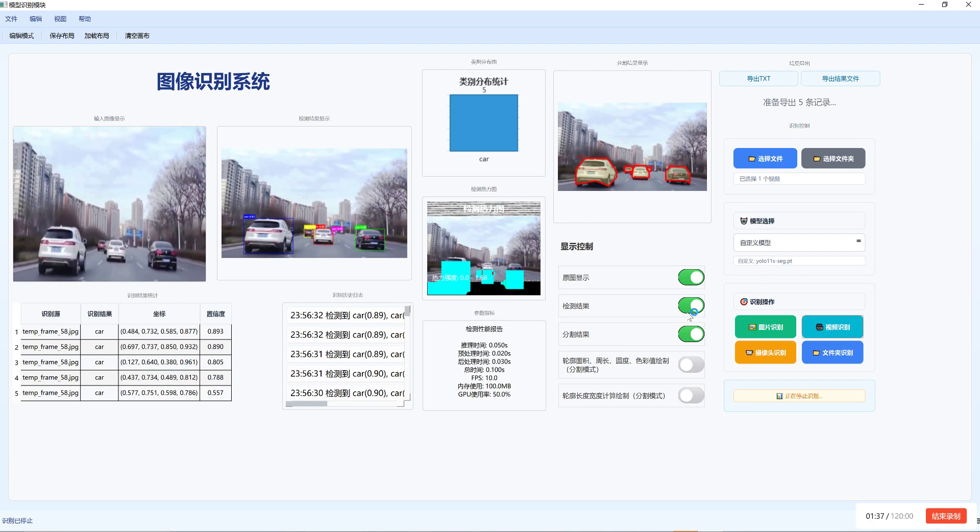This screenshot has height=532, width=980.
Task: Toggle off 原图显示 original image display
Action: (690, 277)
